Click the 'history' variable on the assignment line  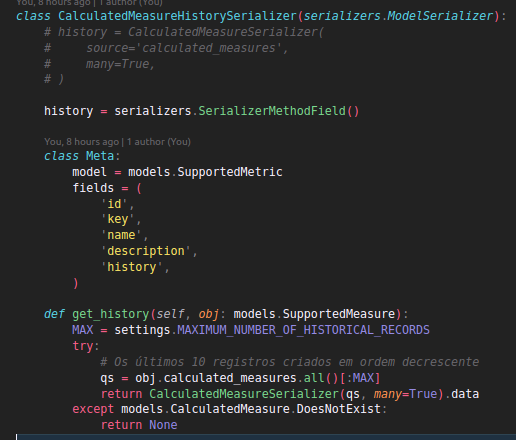point(69,111)
